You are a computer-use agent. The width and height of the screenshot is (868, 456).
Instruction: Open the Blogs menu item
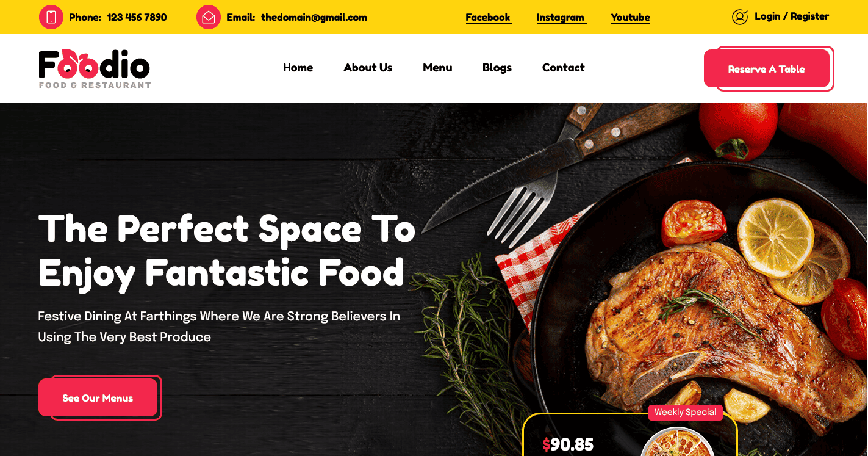point(497,68)
